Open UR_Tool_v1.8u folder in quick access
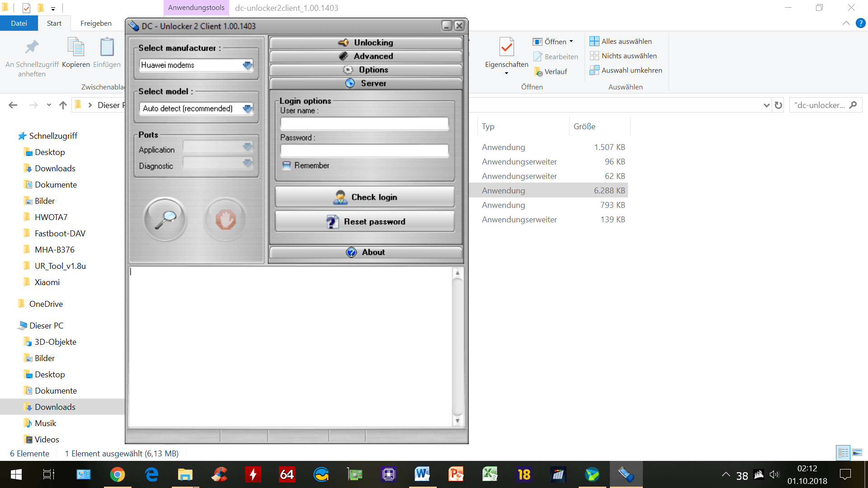This screenshot has width=868, height=488. click(x=60, y=266)
